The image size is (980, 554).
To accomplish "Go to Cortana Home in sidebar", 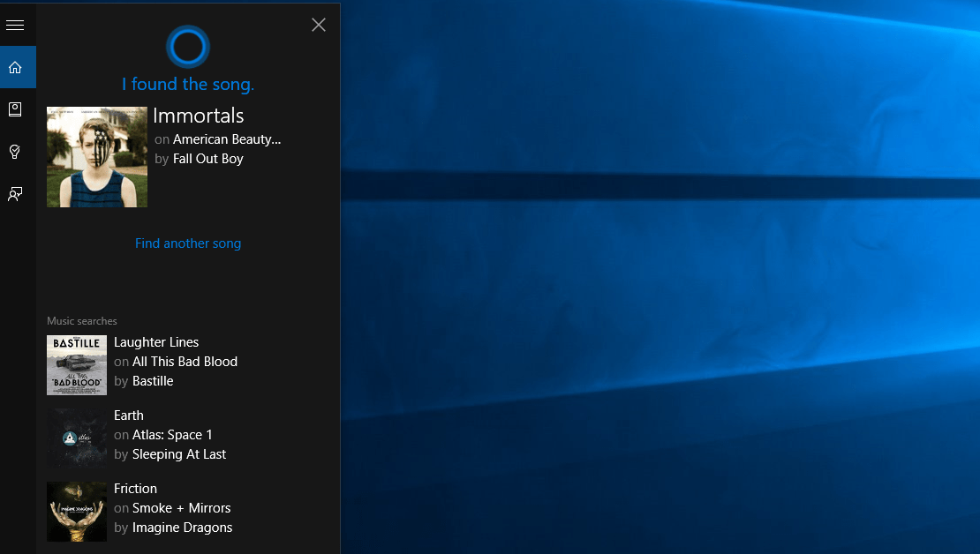I will coord(15,67).
